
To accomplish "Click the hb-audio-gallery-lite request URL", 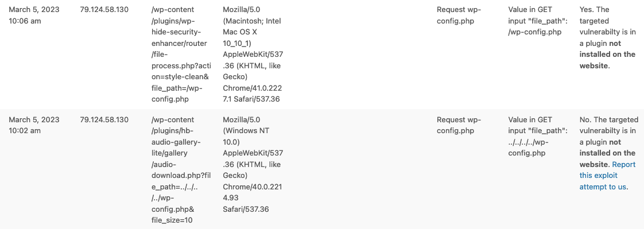I will tap(181, 170).
